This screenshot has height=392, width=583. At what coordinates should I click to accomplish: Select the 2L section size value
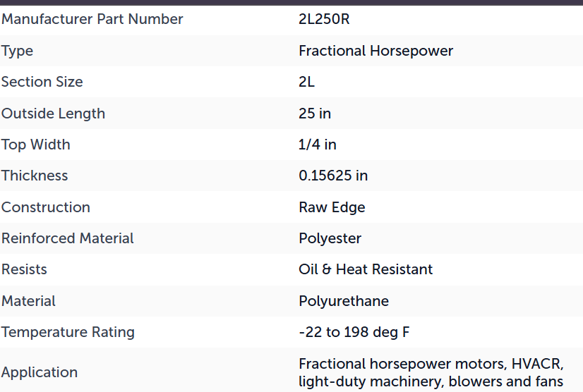pos(306,82)
